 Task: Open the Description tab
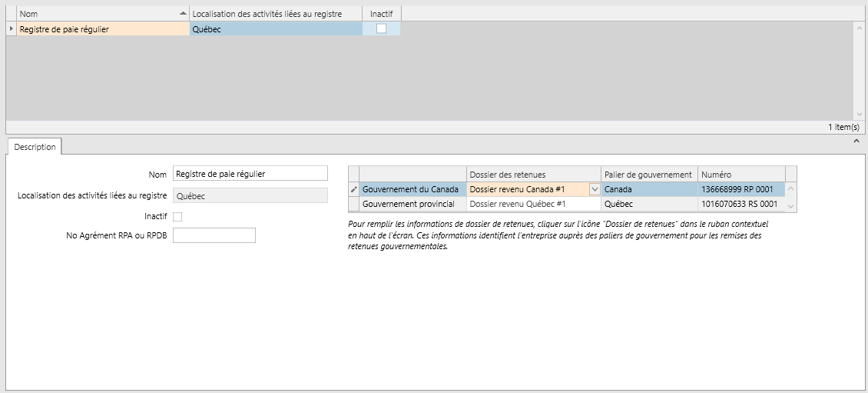pyautogui.click(x=35, y=147)
